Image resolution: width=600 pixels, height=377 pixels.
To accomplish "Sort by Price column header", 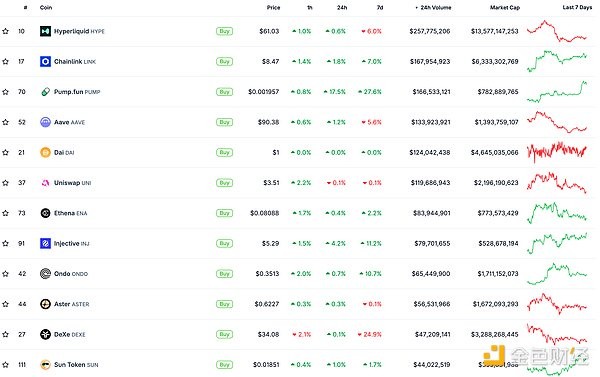I will coord(273,7).
